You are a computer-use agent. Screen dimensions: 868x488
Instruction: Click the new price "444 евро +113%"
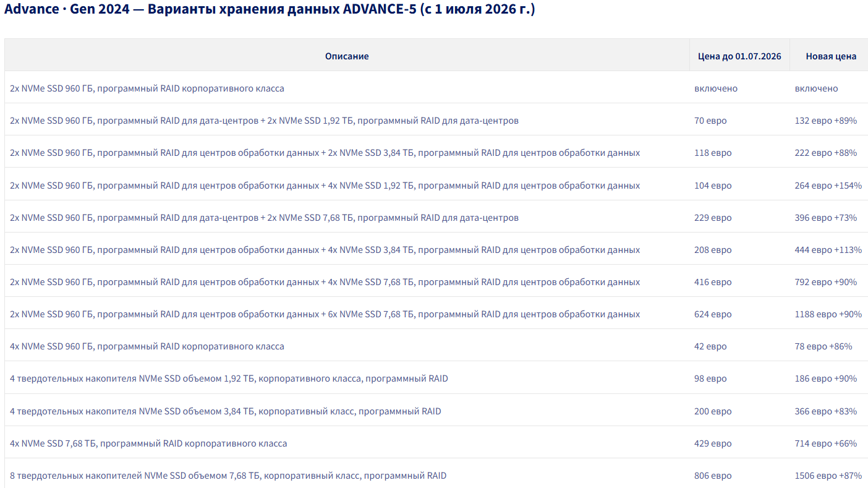(x=828, y=250)
